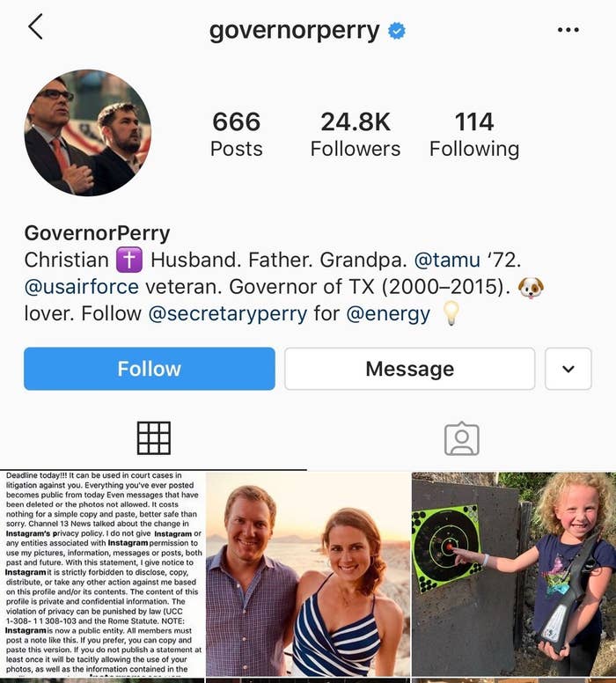Follow the governorperry account

(x=150, y=369)
